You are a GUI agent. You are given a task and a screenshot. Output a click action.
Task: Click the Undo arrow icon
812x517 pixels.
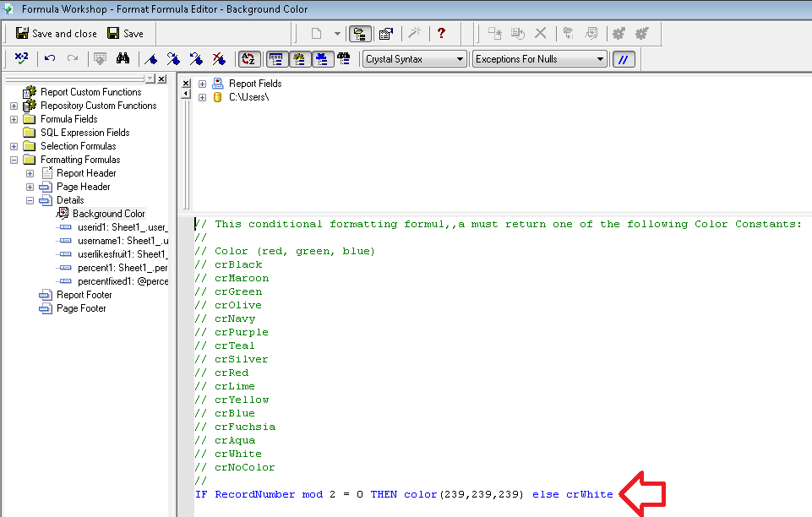[x=50, y=58]
